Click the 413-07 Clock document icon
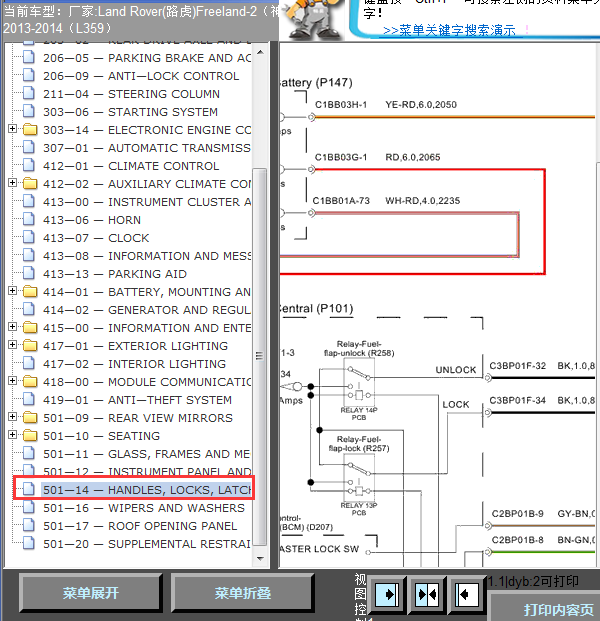The width and height of the screenshot is (600, 621). coord(29,237)
